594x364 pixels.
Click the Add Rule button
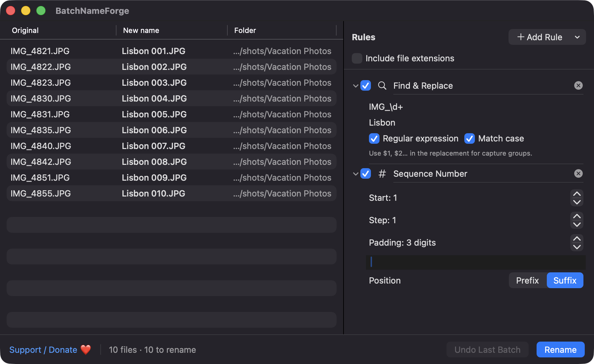[x=540, y=37]
